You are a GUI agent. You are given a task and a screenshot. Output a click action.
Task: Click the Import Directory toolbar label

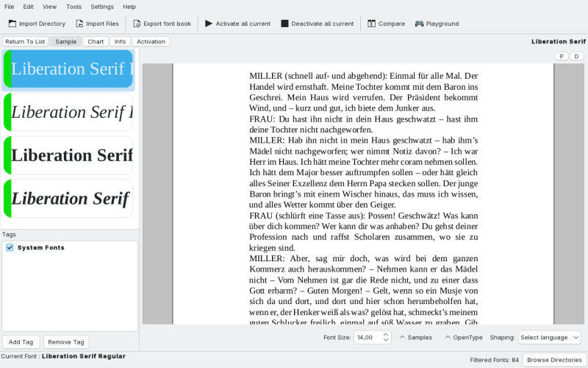[42, 24]
